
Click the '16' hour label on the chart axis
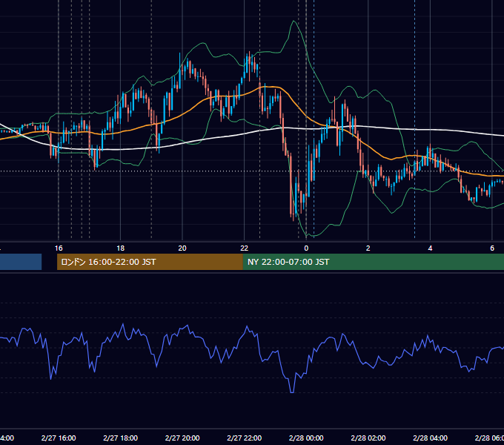[59, 248]
